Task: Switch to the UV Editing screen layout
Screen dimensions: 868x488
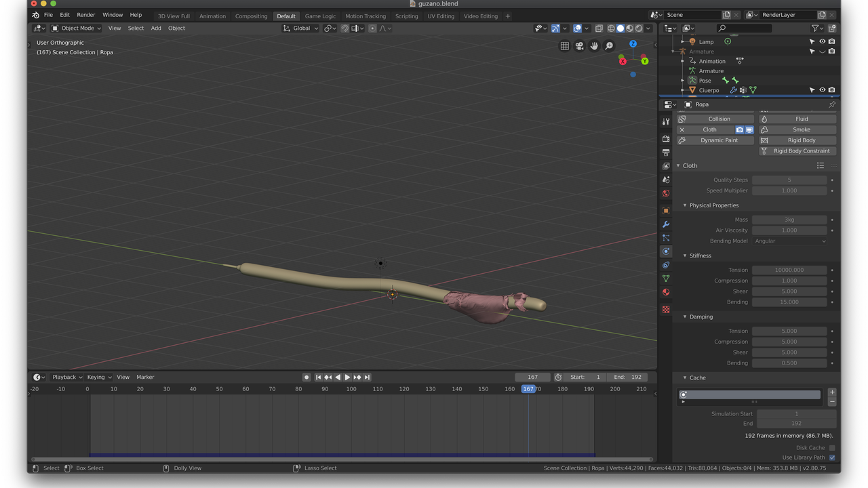Action: 441,16
